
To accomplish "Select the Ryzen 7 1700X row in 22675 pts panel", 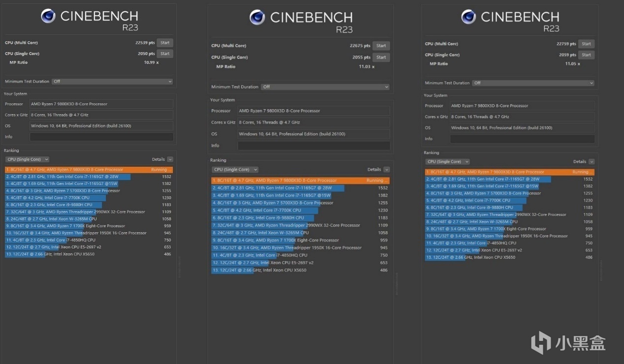I will [x=300, y=240].
